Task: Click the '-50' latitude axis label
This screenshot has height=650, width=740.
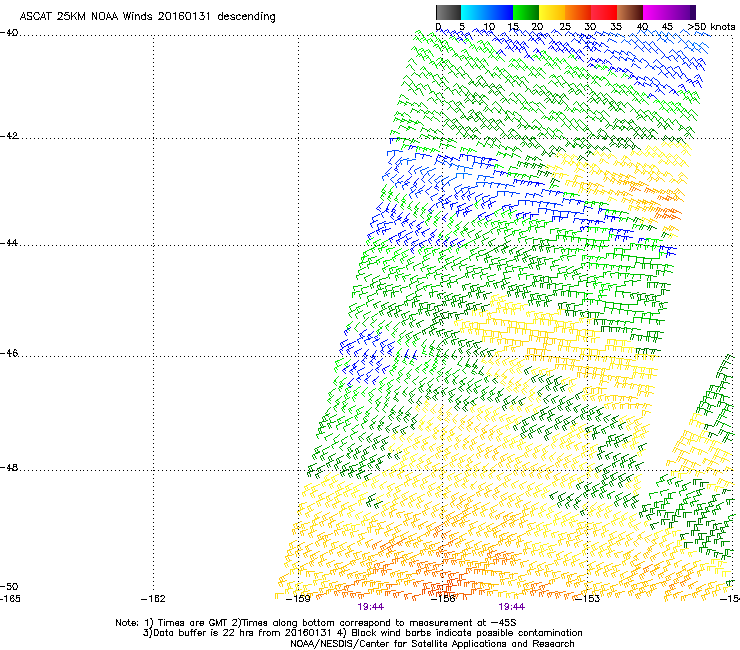Action: 9,586
